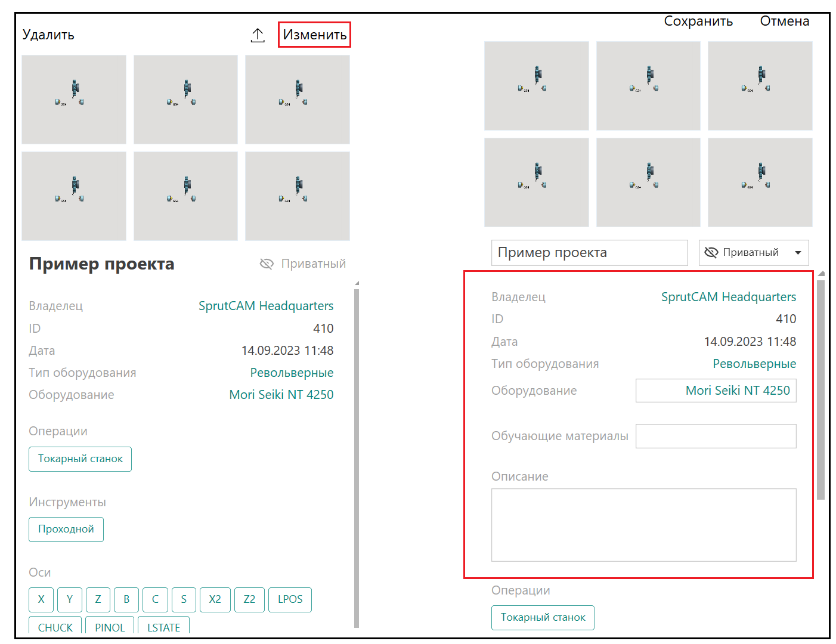
Task: Click the project name field Пример проекта
Action: (x=589, y=253)
